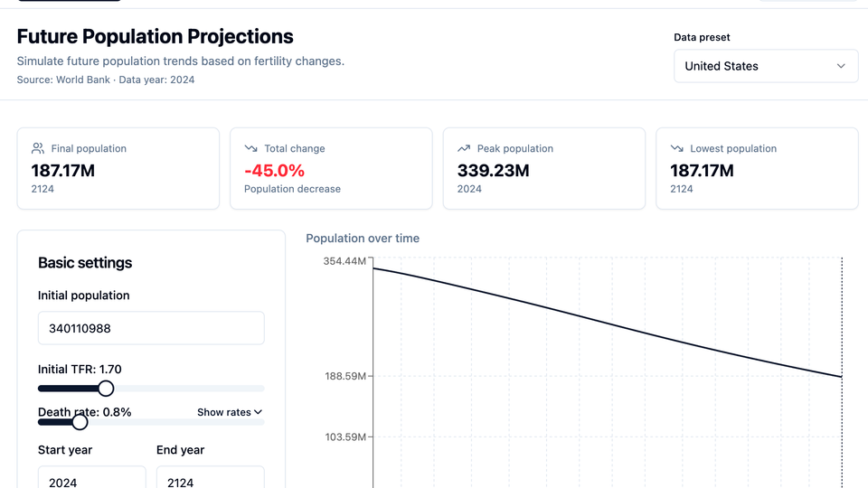Focus the End year input field
This screenshot has width=868, height=488.
(x=210, y=479)
